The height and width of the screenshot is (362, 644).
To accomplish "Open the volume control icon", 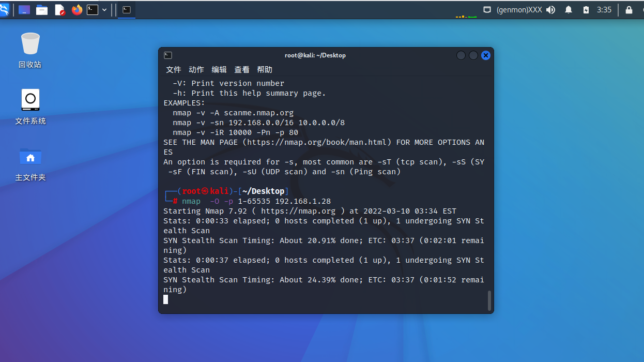I will click(551, 10).
